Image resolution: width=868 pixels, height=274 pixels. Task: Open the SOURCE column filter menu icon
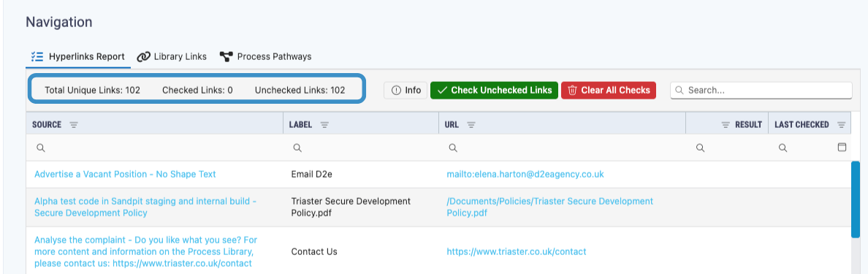point(74,125)
